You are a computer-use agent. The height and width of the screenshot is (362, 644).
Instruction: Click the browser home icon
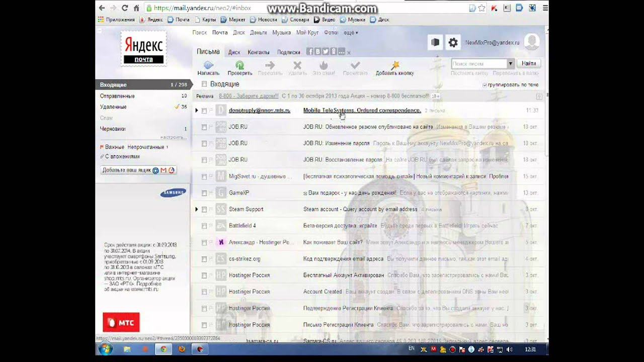(136, 8)
